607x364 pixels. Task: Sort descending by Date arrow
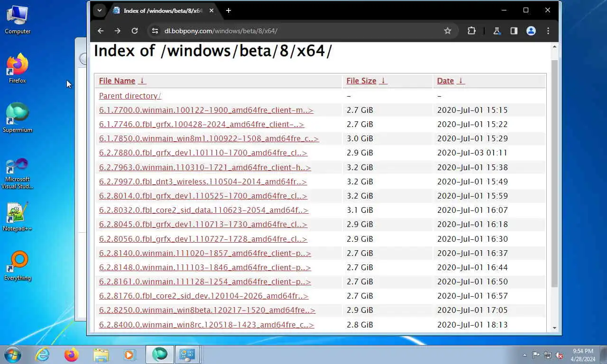tap(460, 81)
